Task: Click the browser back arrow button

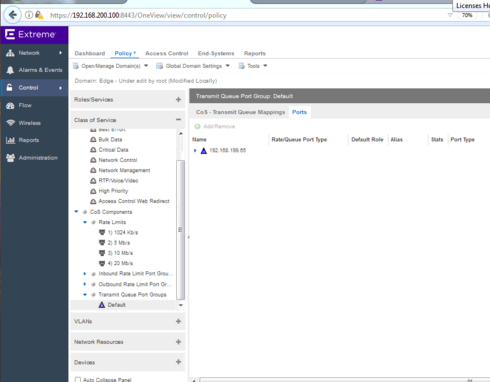Action: (x=13, y=15)
